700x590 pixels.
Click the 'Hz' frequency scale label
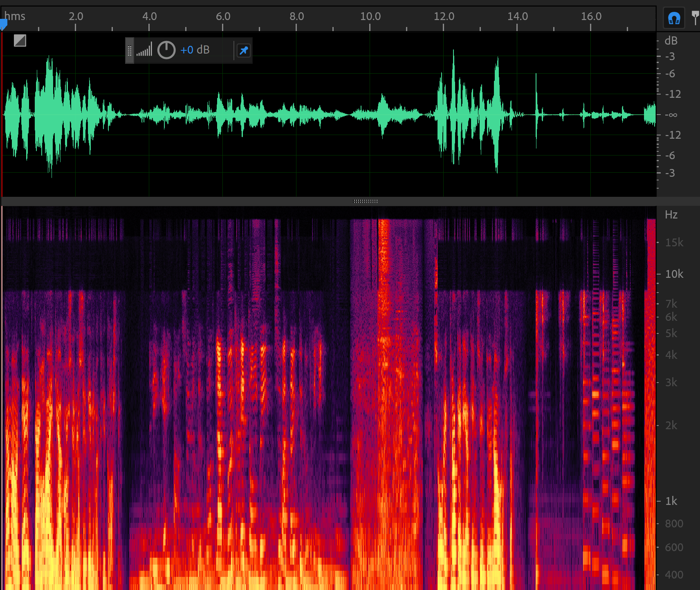click(x=671, y=215)
